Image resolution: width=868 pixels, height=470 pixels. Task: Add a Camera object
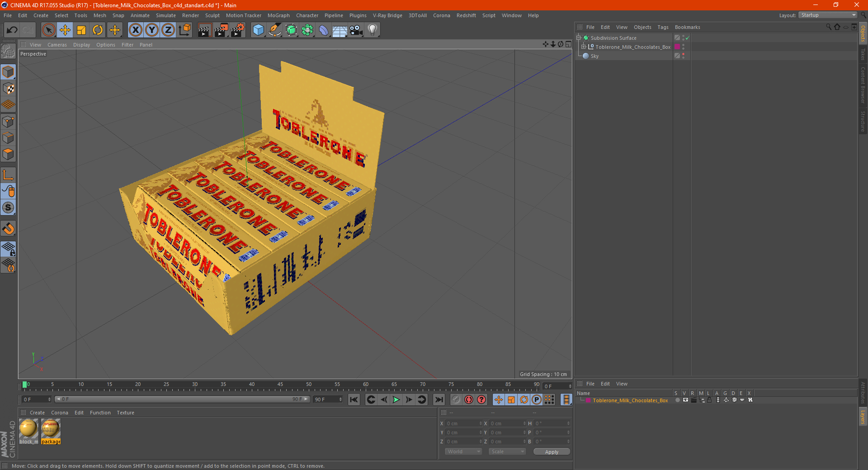[x=356, y=30]
